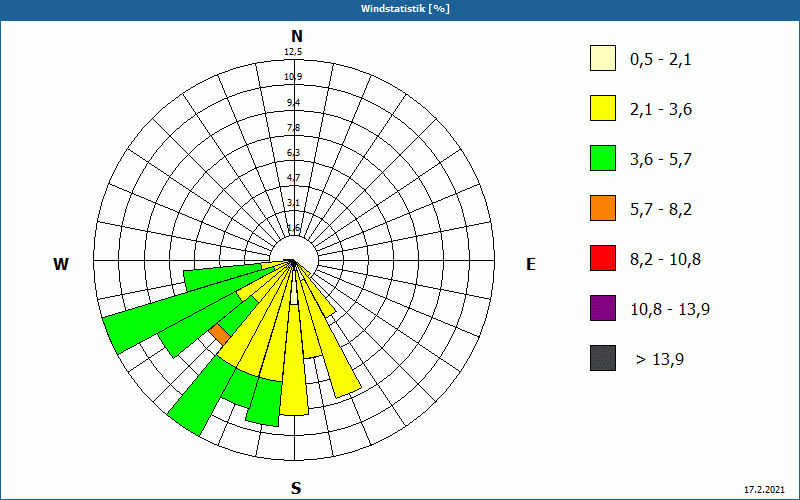Click the N compass label
Viewport: 800px width, 500px height.
click(x=297, y=36)
